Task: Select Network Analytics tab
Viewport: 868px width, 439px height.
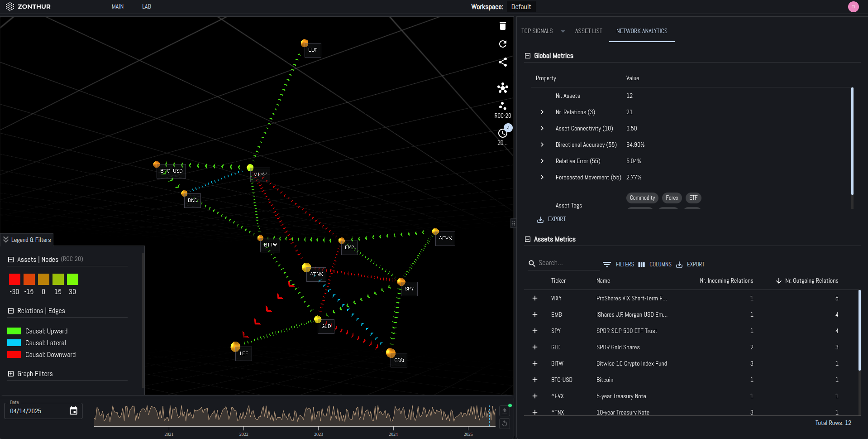Action: [642, 31]
